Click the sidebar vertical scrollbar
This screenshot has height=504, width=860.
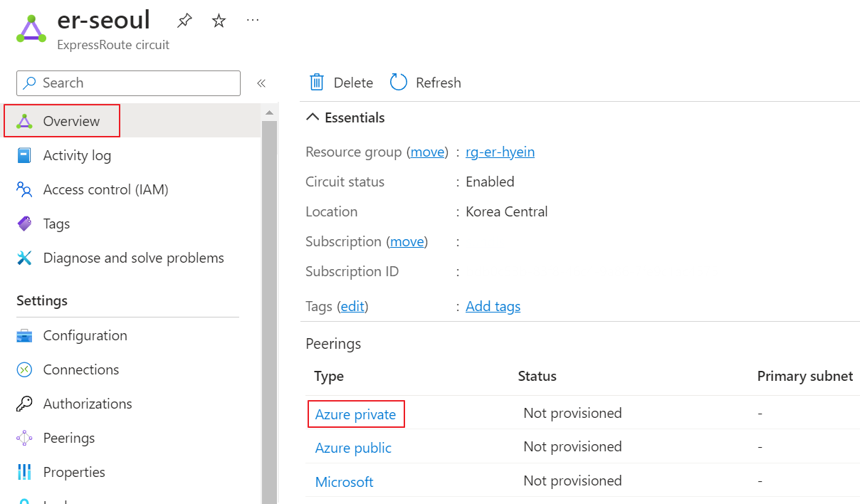(x=269, y=313)
